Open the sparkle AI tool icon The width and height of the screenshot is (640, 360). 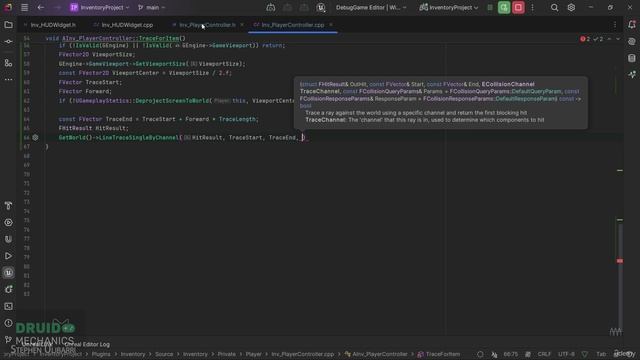[631, 75]
